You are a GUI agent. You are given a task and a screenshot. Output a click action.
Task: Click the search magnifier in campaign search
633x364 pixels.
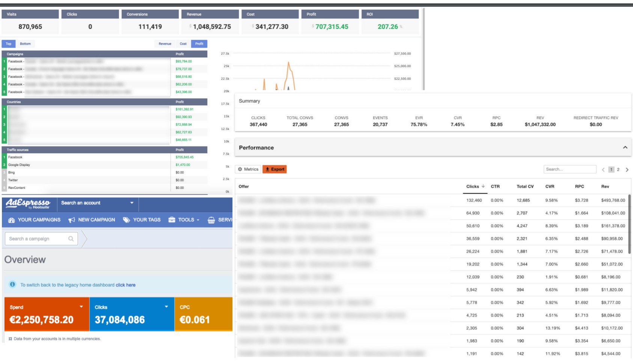pyautogui.click(x=71, y=239)
